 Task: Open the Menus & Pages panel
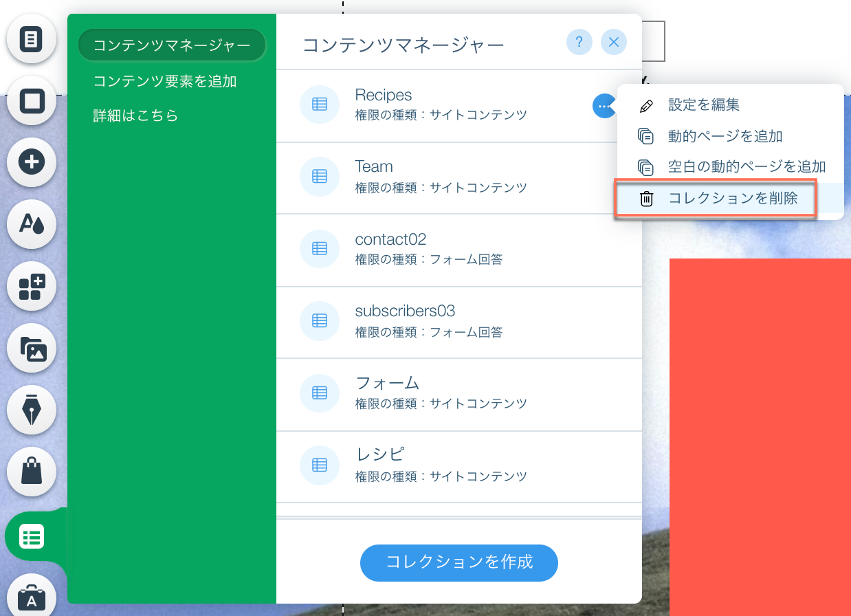[32, 39]
